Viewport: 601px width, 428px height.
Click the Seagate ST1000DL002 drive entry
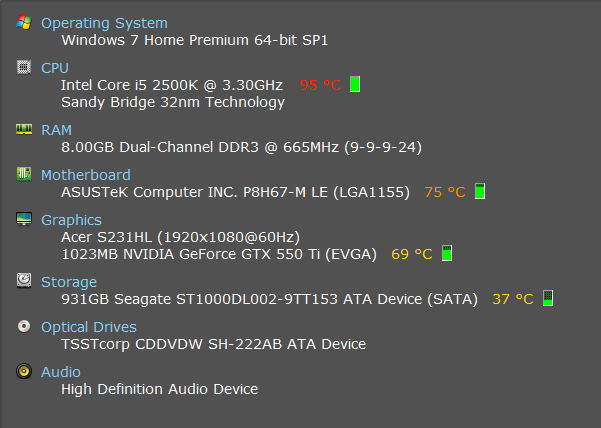pos(269,299)
